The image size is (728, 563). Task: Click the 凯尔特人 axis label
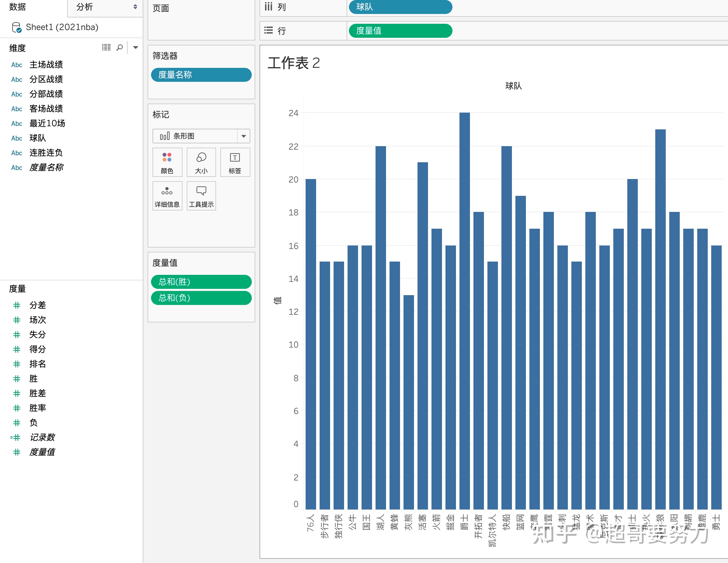click(x=493, y=530)
